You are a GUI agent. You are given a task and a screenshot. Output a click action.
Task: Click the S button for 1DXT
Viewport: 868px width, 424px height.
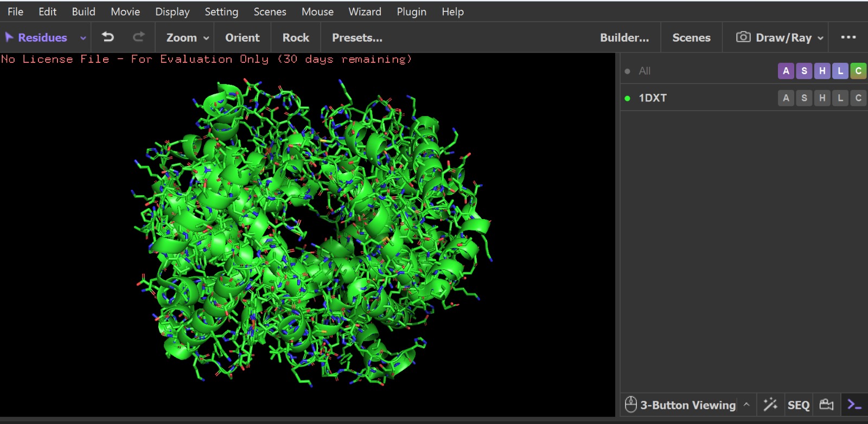tap(804, 98)
